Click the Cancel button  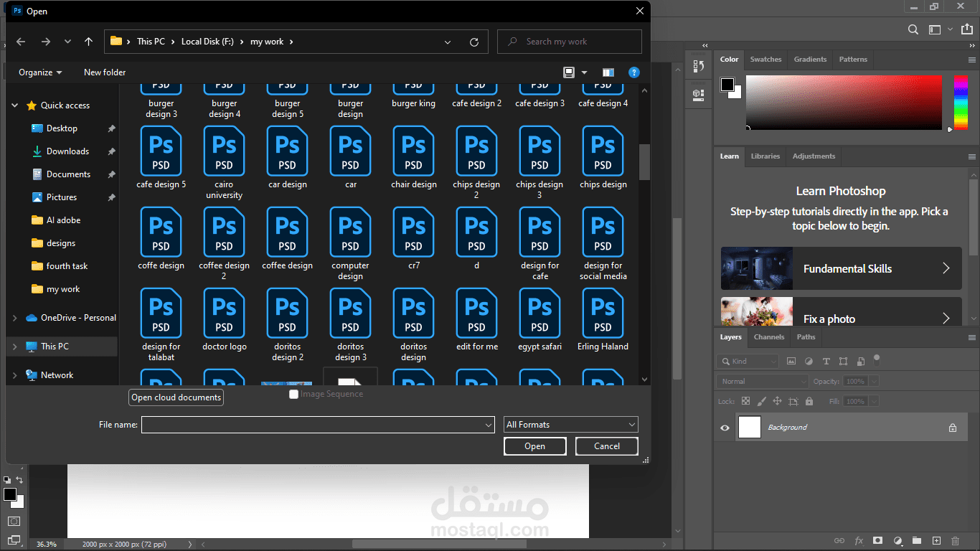(x=607, y=446)
